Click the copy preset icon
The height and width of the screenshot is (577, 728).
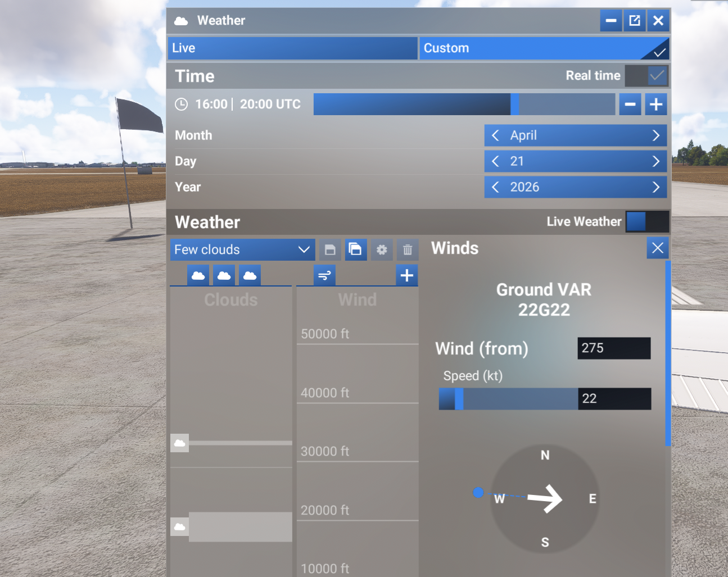click(x=355, y=249)
